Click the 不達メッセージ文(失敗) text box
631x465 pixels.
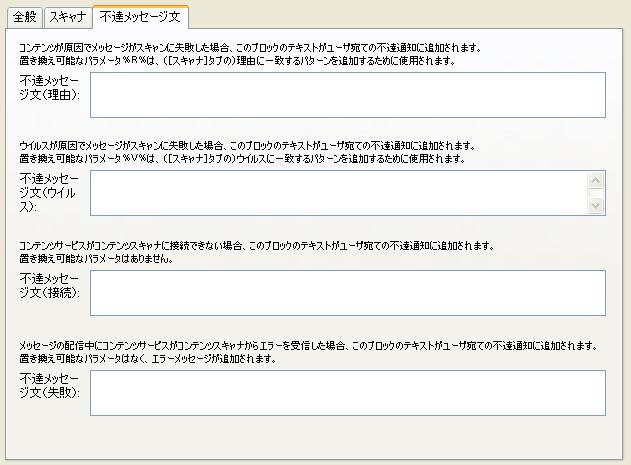348,393
